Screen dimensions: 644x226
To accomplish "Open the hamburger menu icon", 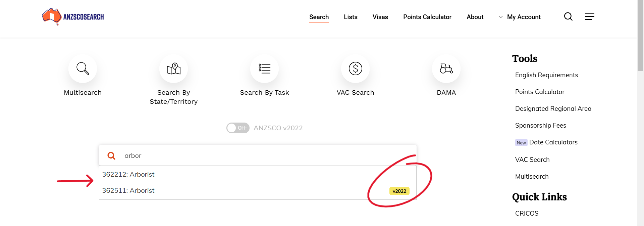I will tap(590, 17).
